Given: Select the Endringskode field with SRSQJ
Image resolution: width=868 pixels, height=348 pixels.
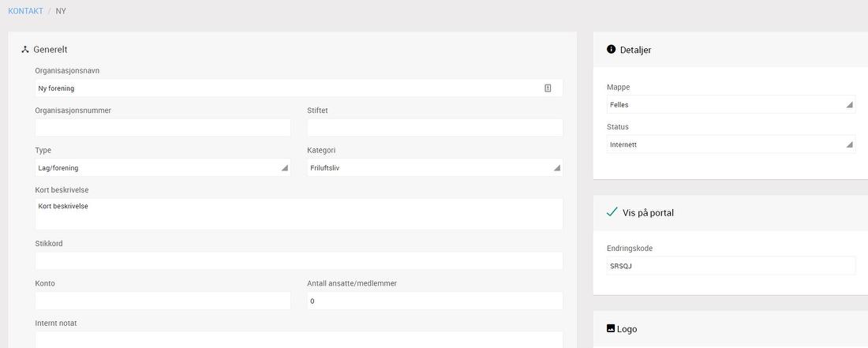Looking at the screenshot, I should click(x=731, y=266).
